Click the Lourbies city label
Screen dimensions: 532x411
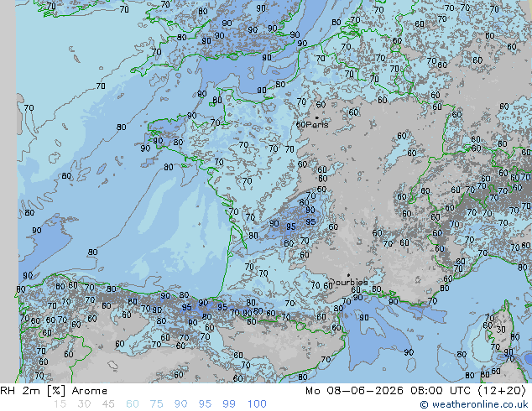(349, 282)
